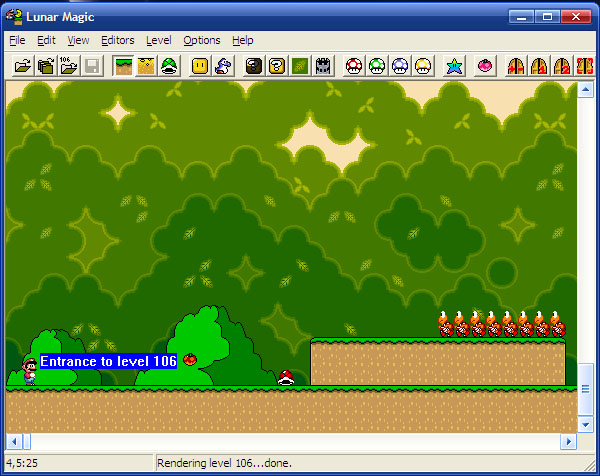Click 'Rendering level 106...done.' status text

pyautogui.click(x=225, y=463)
